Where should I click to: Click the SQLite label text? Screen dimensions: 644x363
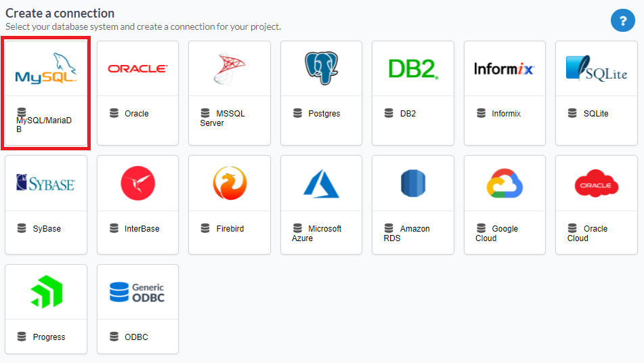tap(596, 114)
